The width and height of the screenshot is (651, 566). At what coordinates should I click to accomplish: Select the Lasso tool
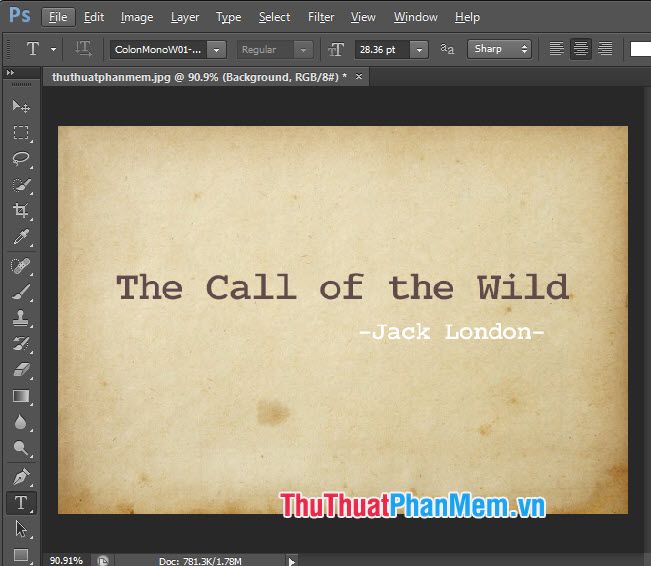click(21, 159)
